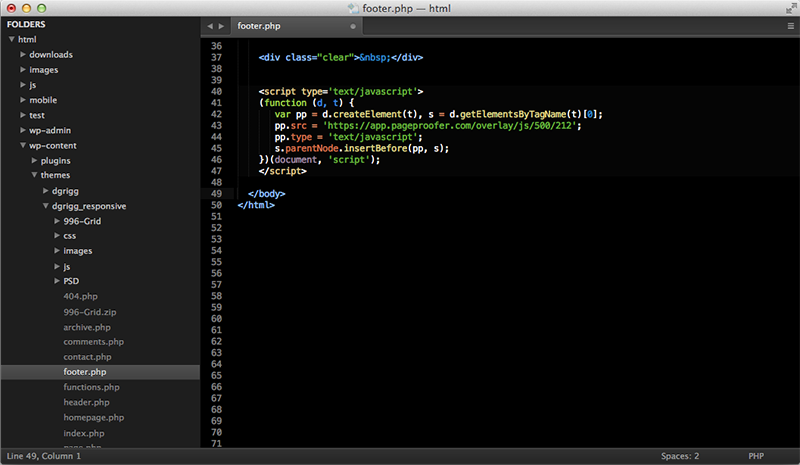Open comments.php from the sidebar
800x465 pixels.
[x=93, y=341]
